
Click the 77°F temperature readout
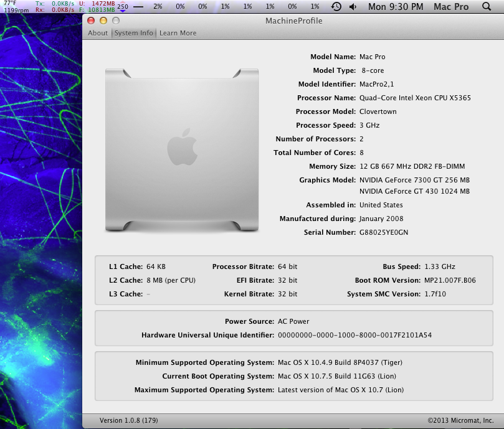coord(10,3)
